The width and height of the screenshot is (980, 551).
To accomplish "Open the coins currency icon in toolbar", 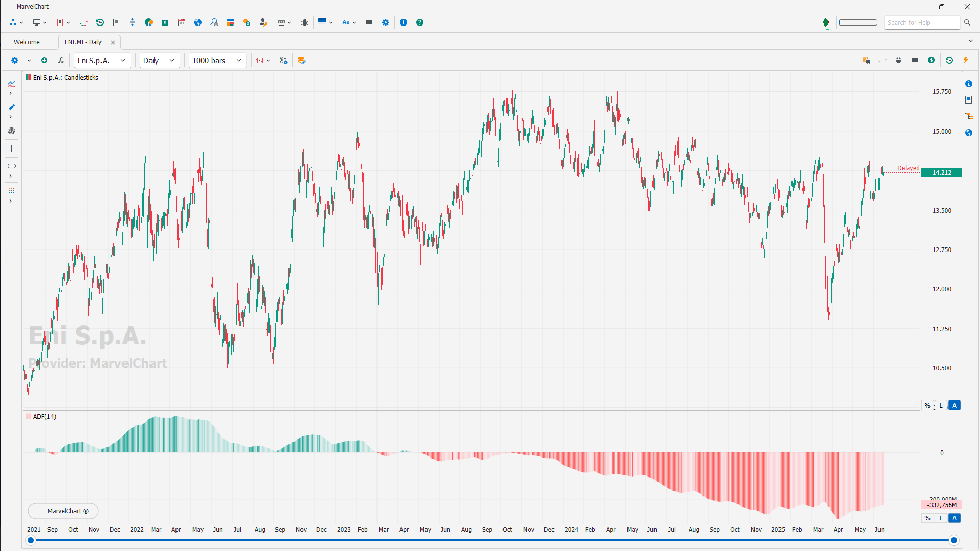I will tap(247, 22).
